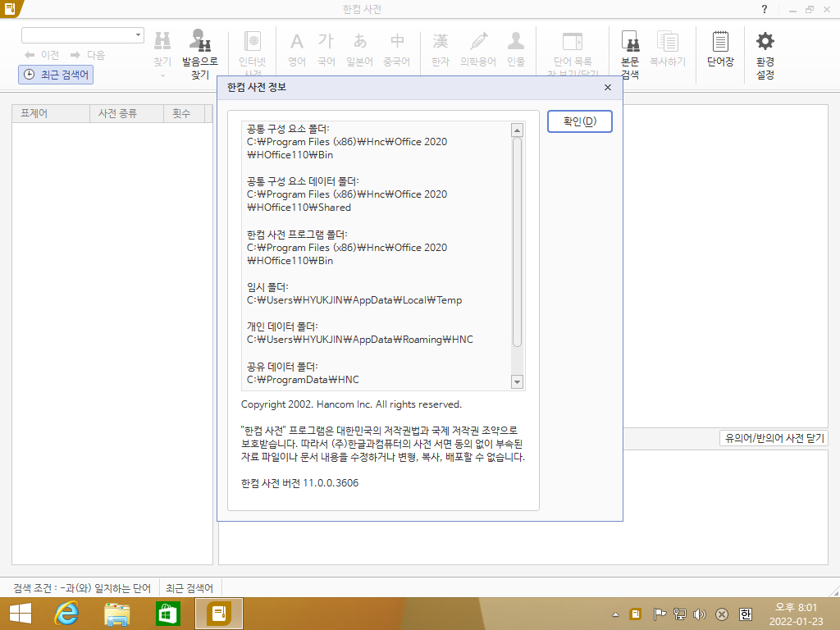The height and width of the screenshot is (630, 840).
Task: Open 환경 설정 gear icon
Action: click(x=765, y=53)
